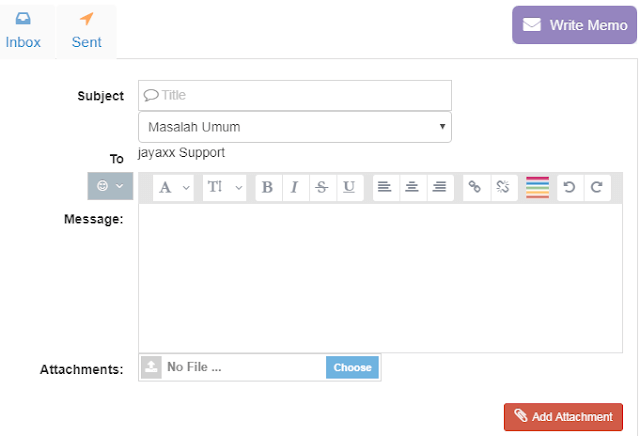Image resolution: width=640 pixels, height=436 pixels.
Task: Redo the last editor action
Action: [x=597, y=188]
